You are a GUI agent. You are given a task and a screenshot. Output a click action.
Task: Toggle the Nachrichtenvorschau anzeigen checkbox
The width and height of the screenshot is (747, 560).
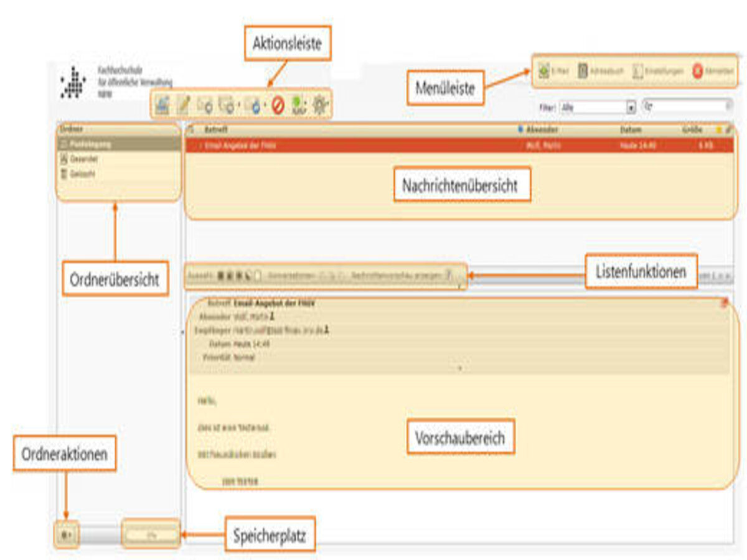pos(448,275)
